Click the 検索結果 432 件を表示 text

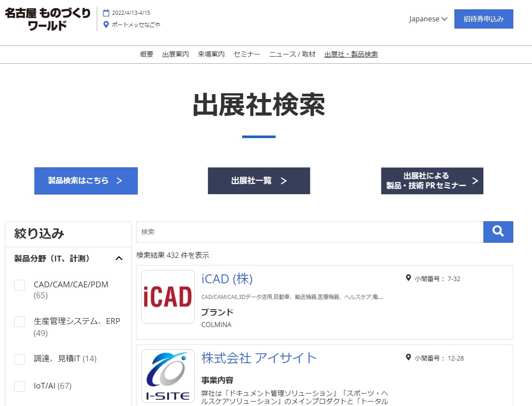coord(173,255)
